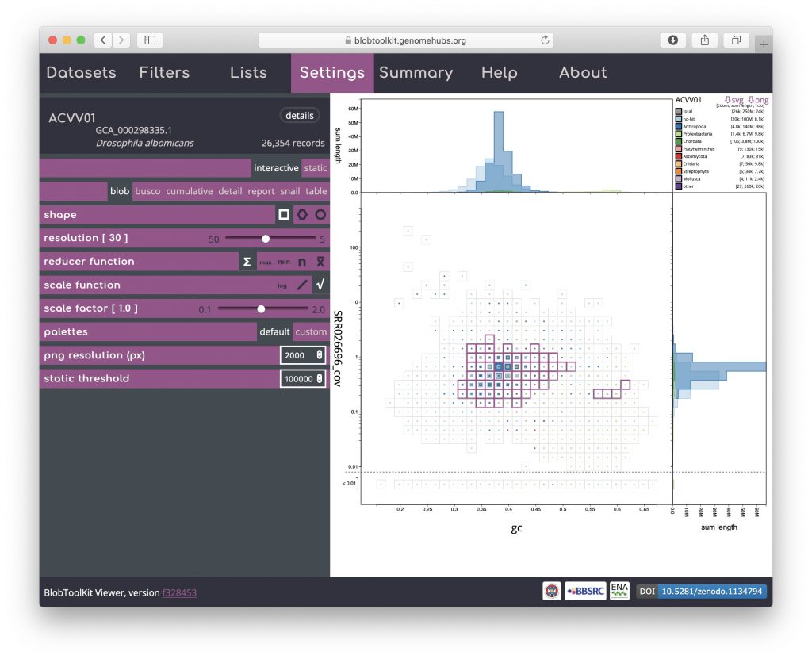Screen dimensions: 812x659
Task: Choose the mean (x̄) reducer function
Action: 320,262
